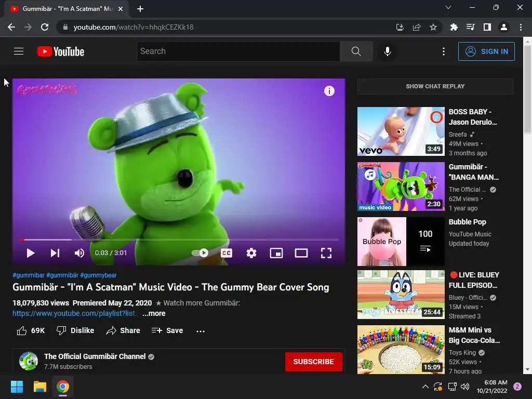Open The Official Gummibär Channel name link
532x399 pixels.
click(95, 356)
